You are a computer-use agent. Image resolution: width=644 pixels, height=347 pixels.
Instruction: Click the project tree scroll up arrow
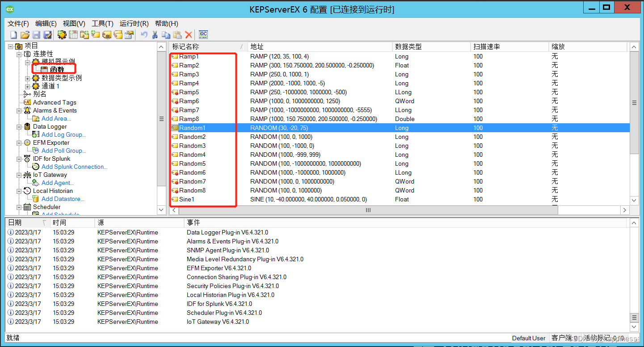tap(162, 46)
